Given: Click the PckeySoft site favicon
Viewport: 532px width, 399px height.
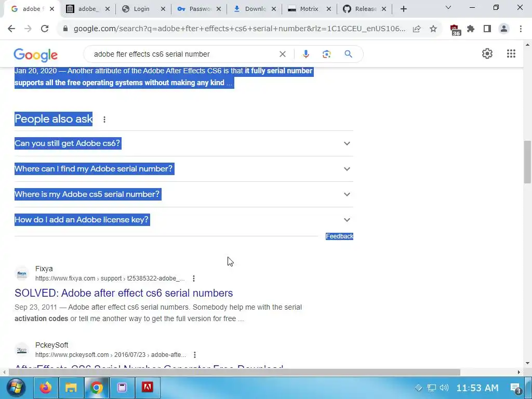Looking at the screenshot, I should coord(22,350).
